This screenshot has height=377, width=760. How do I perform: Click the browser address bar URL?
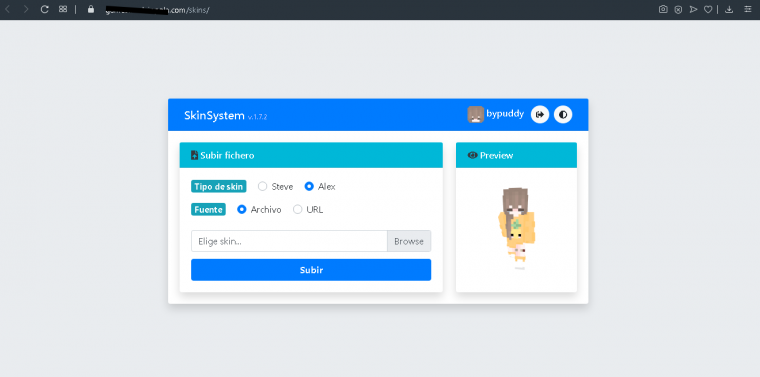158,10
